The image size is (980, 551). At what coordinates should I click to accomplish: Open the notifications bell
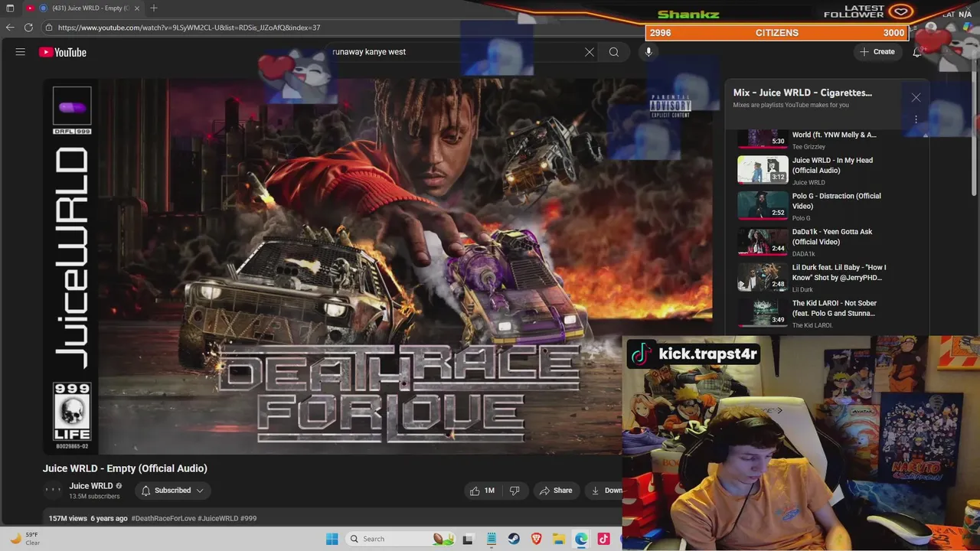917,52
